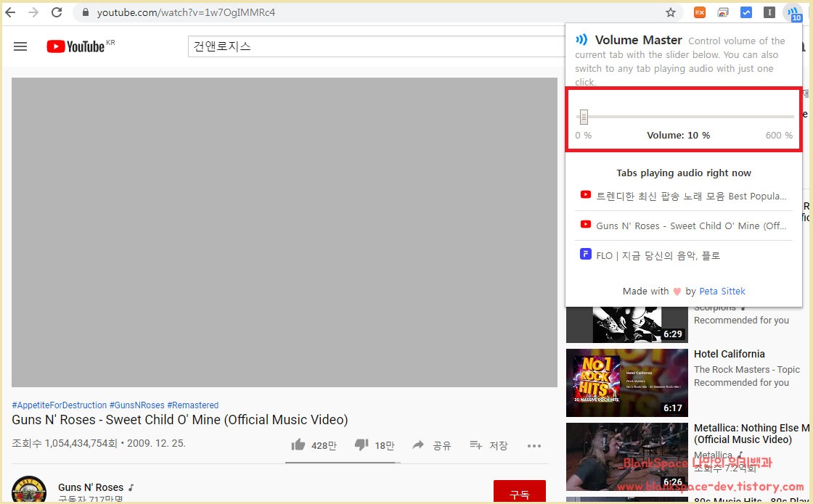Click the 'Volume: 10 %' label
This screenshot has width=813, height=504.
678,135
